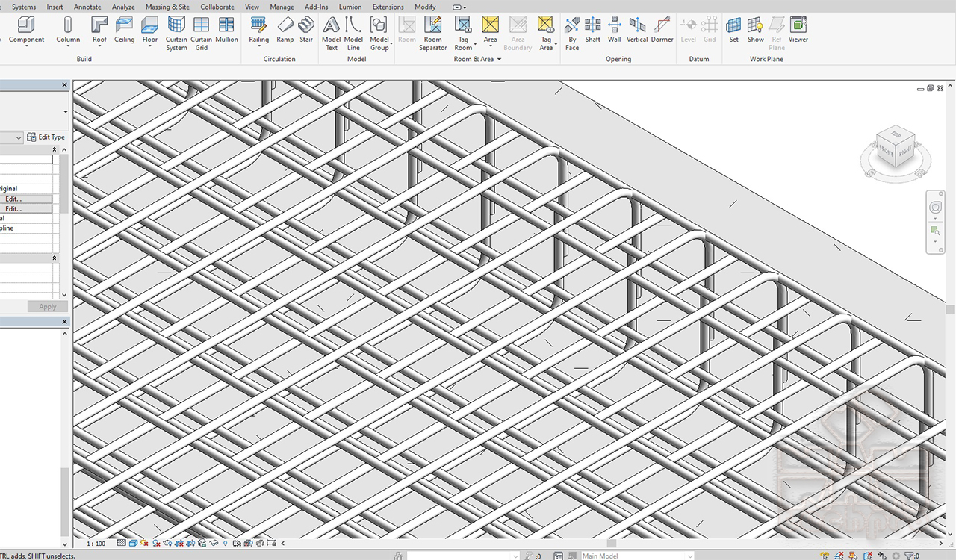Click the Edit Type button
Image resolution: width=956 pixels, height=560 pixels.
tap(46, 137)
